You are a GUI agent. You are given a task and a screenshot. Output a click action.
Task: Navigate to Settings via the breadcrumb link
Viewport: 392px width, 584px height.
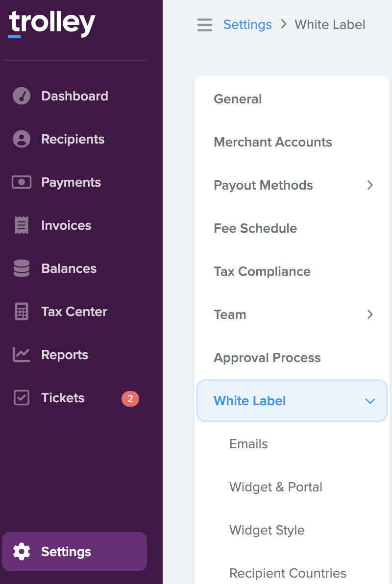[247, 24]
